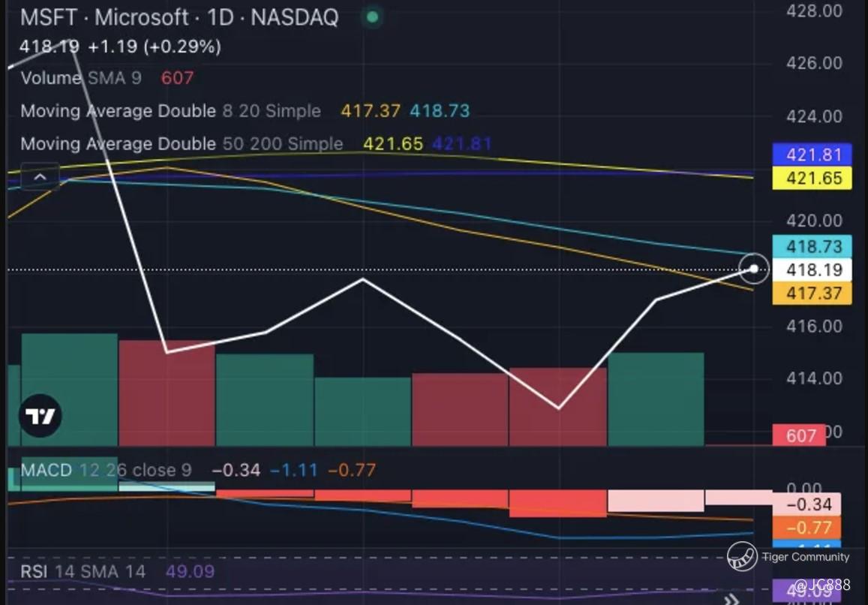Click the 421.65 yellow price label
Viewport: 868px width, 605px height.
click(812, 179)
